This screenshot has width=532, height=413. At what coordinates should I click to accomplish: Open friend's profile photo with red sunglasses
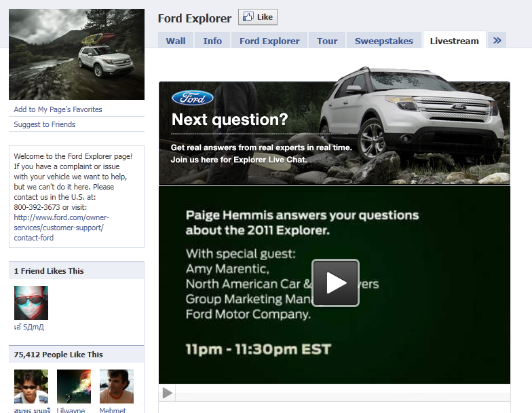coord(31,303)
